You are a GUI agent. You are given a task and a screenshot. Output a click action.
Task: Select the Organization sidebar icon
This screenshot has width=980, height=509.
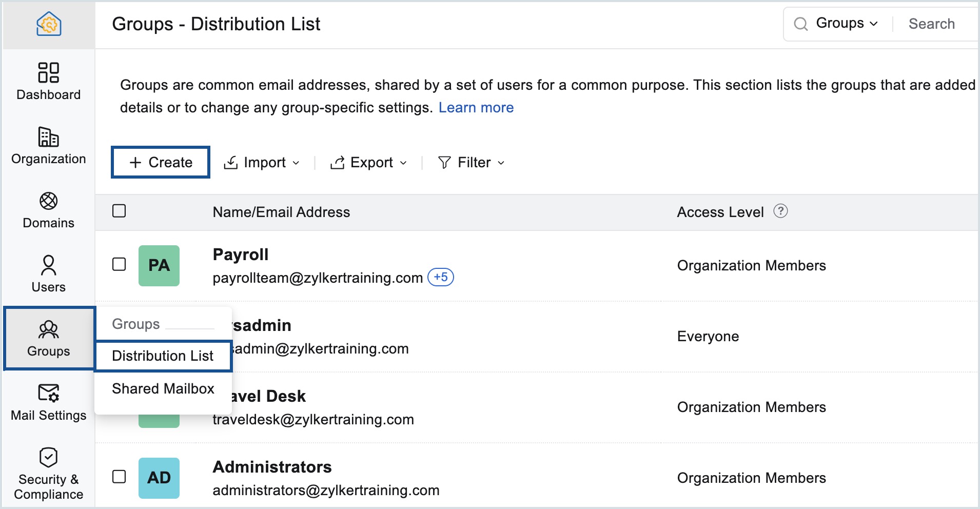point(48,145)
